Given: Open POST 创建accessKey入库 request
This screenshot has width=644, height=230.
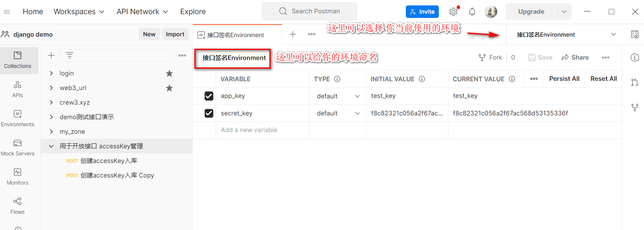Looking at the screenshot, I should pos(102,161).
